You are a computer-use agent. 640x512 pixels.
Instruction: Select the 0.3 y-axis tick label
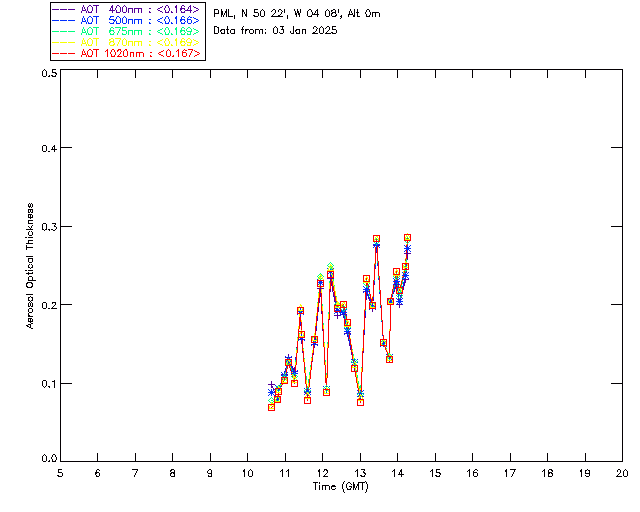pyautogui.click(x=48, y=227)
